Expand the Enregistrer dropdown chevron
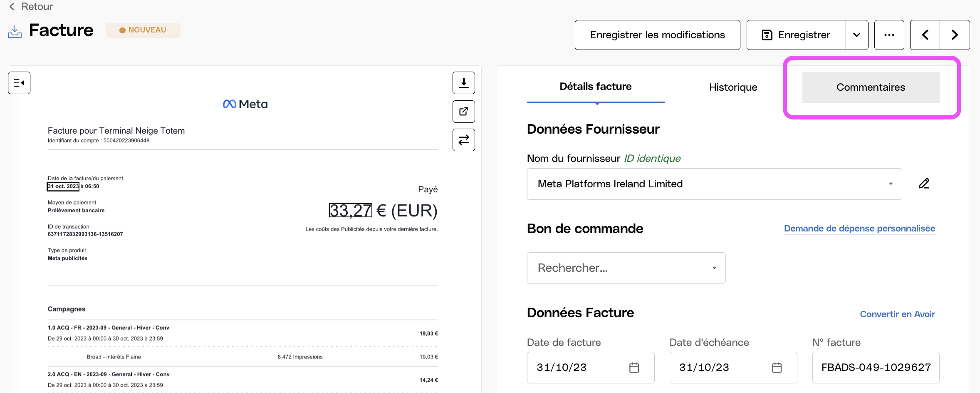980x393 pixels. [x=857, y=35]
